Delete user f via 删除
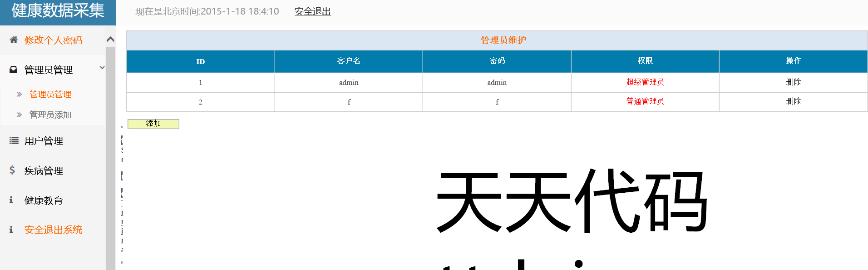Image resolution: width=868 pixels, height=270 pixels. click(793, 101)
